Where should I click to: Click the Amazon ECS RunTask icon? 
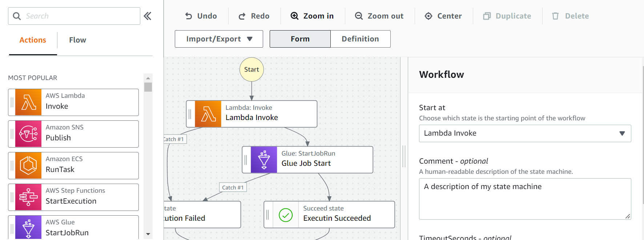(x=28, y=166)
